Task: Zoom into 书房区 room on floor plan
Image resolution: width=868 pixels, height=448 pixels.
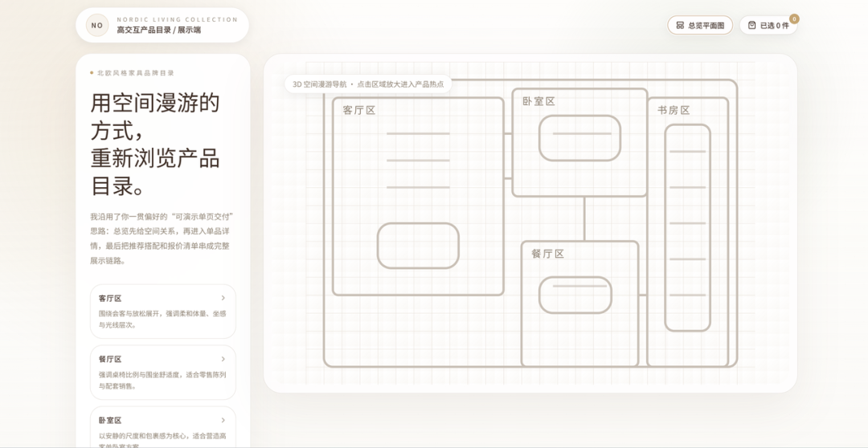Action: click(687, 232)
